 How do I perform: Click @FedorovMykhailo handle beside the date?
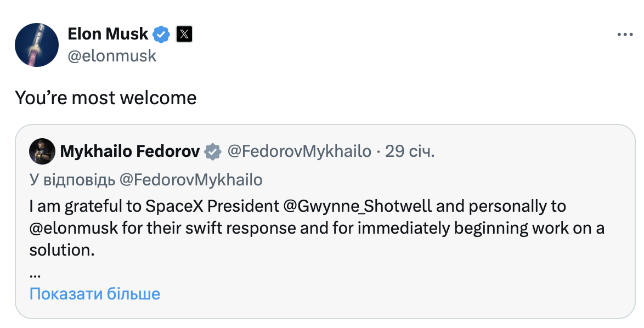coord(299,151)
